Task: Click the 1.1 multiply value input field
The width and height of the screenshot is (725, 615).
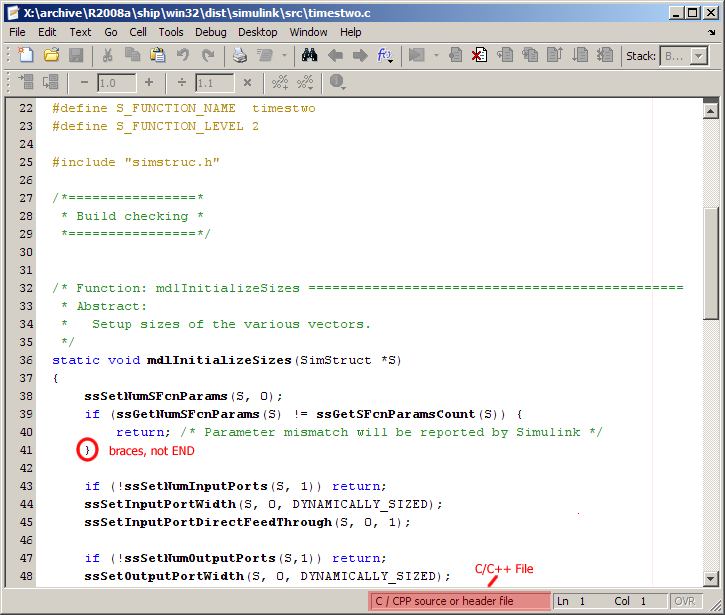Action: click(214, 83)
